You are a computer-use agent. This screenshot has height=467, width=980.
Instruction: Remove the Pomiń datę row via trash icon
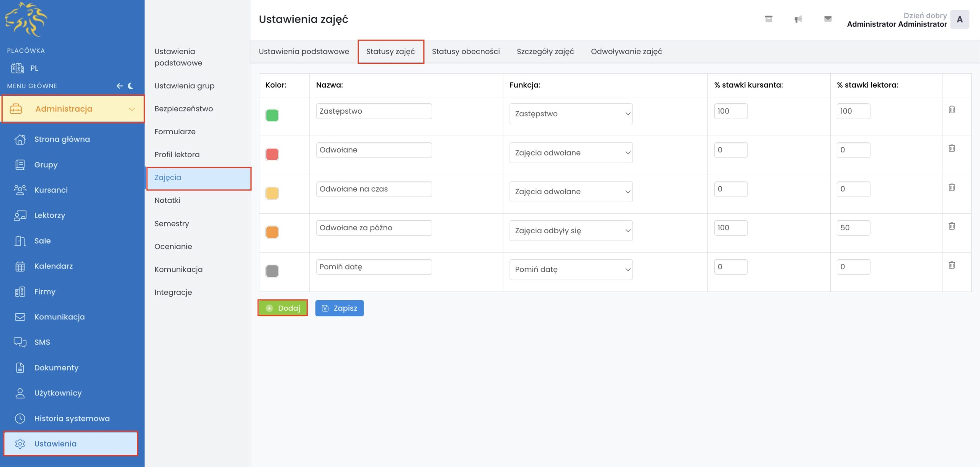point(952,265)
